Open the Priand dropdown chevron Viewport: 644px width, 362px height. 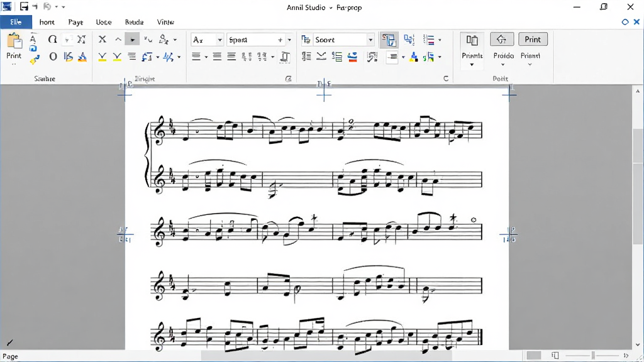(x=530, y=65)
